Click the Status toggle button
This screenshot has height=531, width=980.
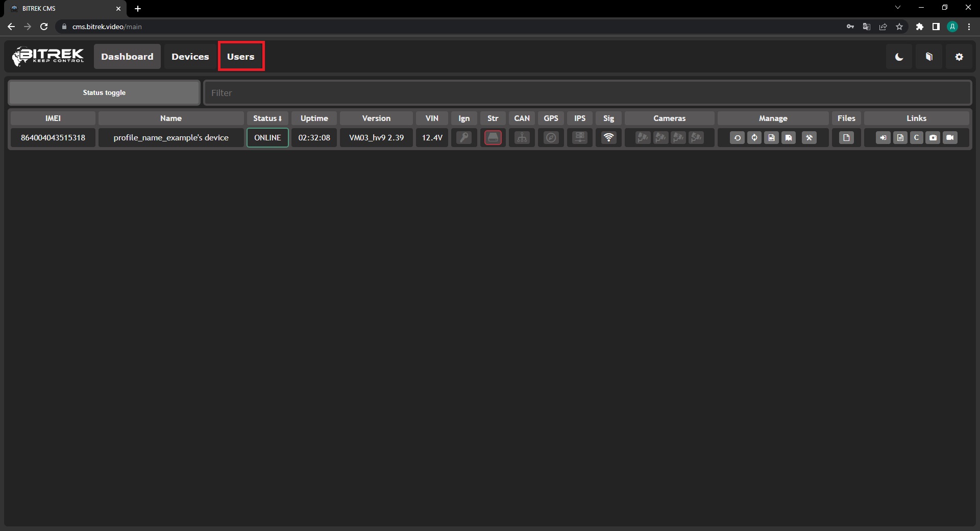tap(104, 92)
